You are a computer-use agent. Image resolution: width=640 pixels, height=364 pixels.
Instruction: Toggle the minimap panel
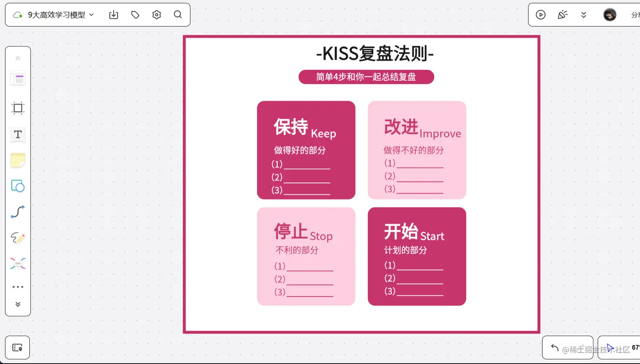(17, 347)
